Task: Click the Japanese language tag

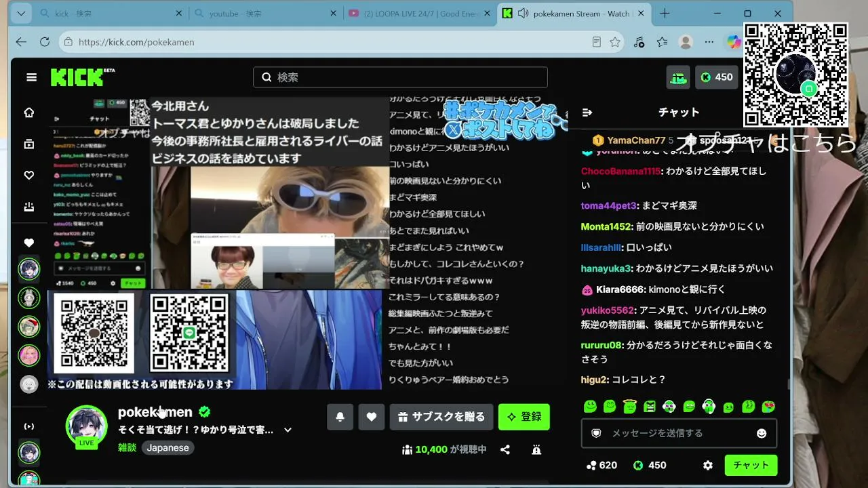Action: point(168,448)
